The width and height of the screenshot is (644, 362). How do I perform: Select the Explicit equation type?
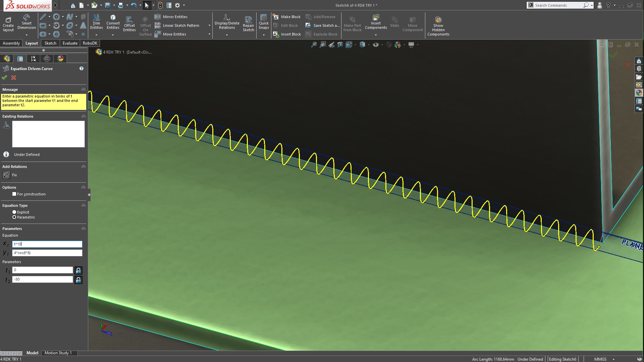pyautogui.click(x=14, y=212)
